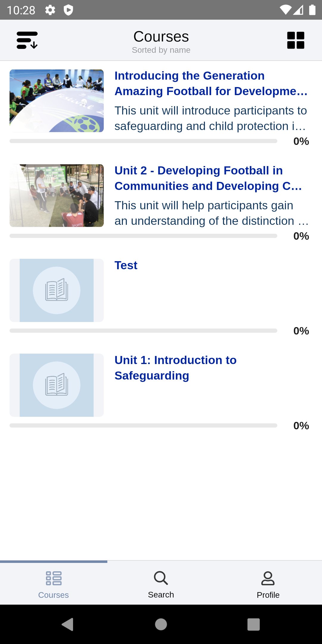Tap the Courses tab icon
This screenshot has width=322, height=644.
[54, 578]
